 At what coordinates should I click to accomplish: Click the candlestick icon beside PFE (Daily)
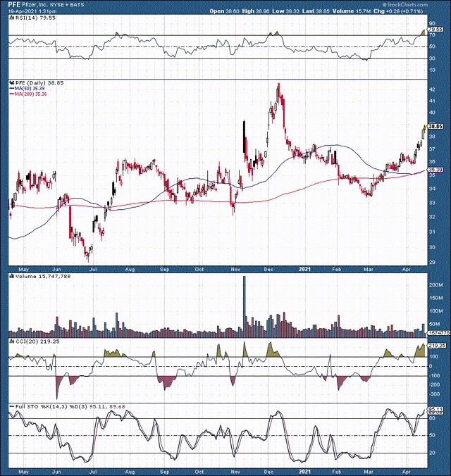12,82
